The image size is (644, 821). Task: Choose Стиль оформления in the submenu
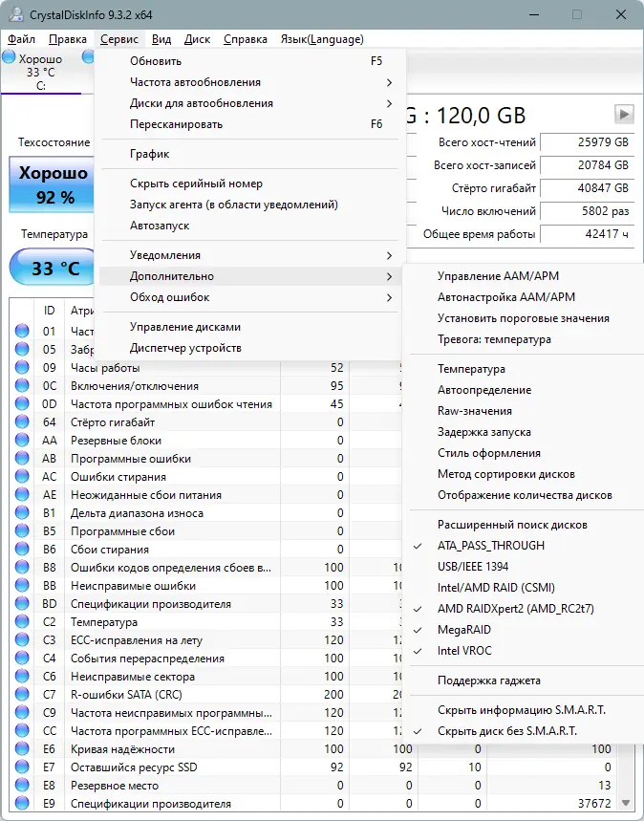coord(489,453)
